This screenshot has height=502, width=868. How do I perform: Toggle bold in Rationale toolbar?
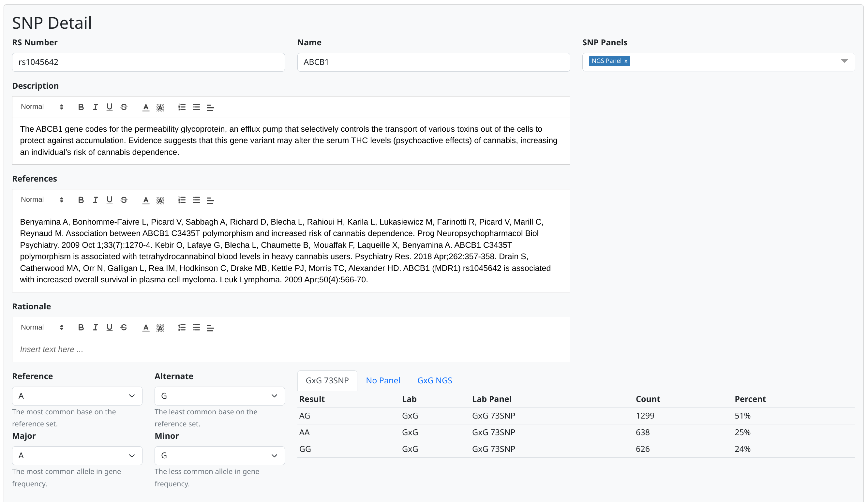(x=81, y=328)
